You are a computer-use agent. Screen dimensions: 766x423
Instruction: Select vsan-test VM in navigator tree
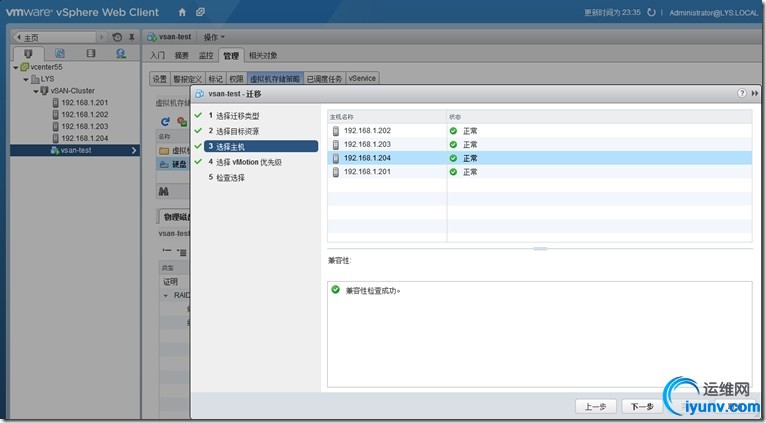[75, 150]
